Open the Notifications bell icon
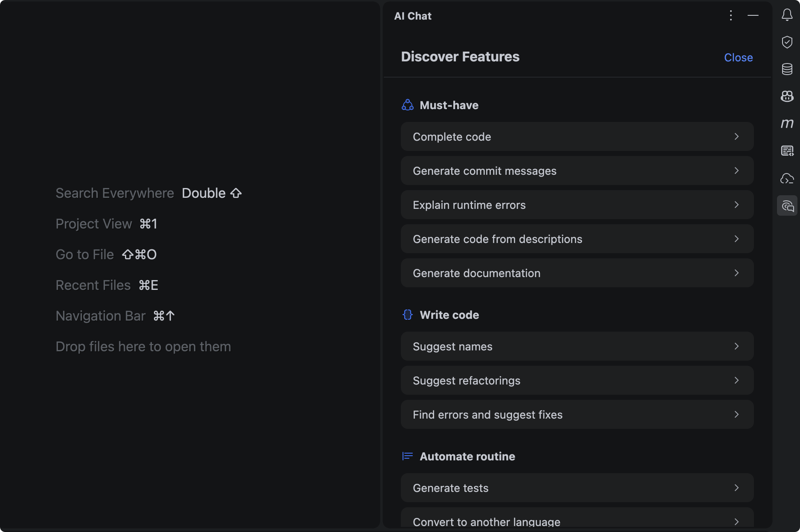 pyautogui.click(x=787, y=15)
